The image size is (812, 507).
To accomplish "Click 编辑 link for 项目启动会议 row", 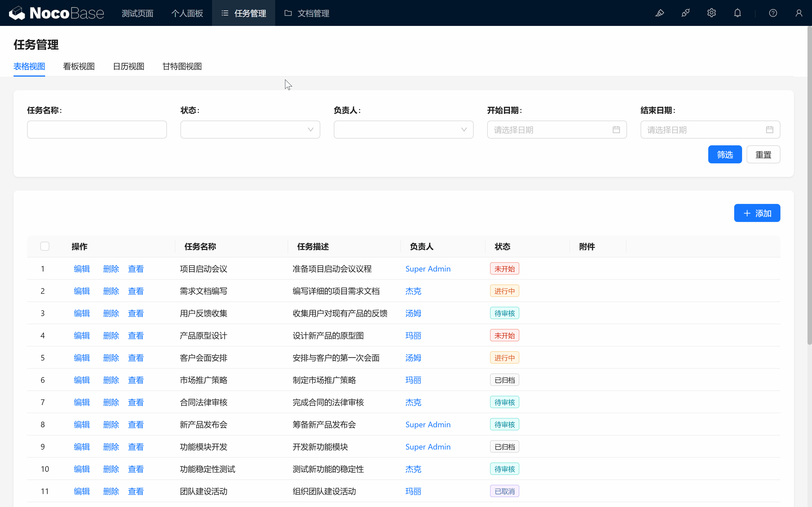I will click(81, 269).
